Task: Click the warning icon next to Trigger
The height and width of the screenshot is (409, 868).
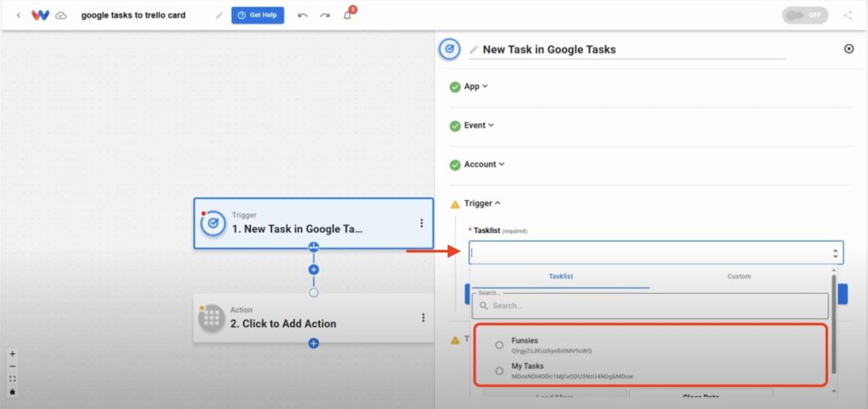Action: pos(455,204)
